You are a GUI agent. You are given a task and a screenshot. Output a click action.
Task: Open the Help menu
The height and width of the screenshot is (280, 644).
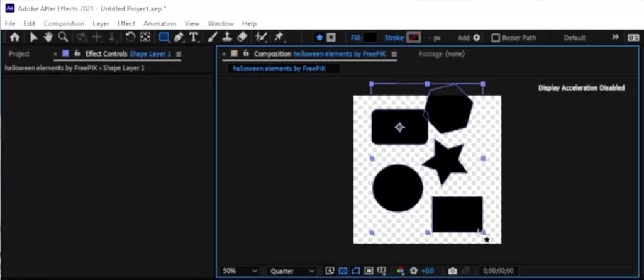click(249, 23)
